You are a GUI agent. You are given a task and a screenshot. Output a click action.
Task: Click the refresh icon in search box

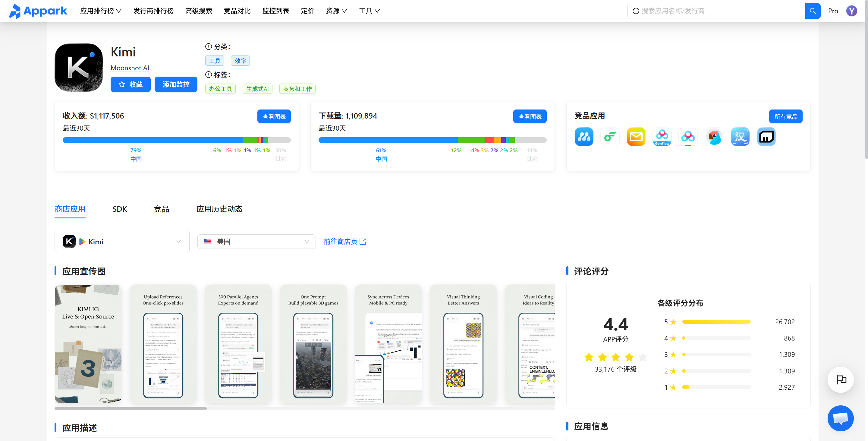[x=636, y=11]
